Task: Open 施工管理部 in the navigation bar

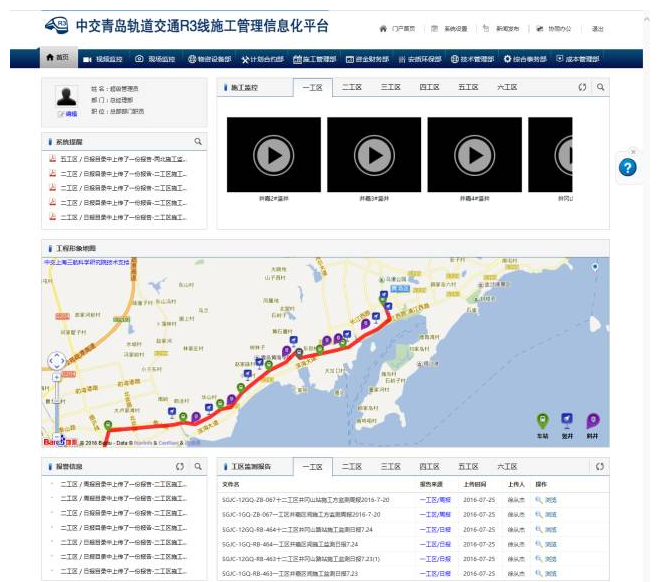Action: [x=315, y=59]
